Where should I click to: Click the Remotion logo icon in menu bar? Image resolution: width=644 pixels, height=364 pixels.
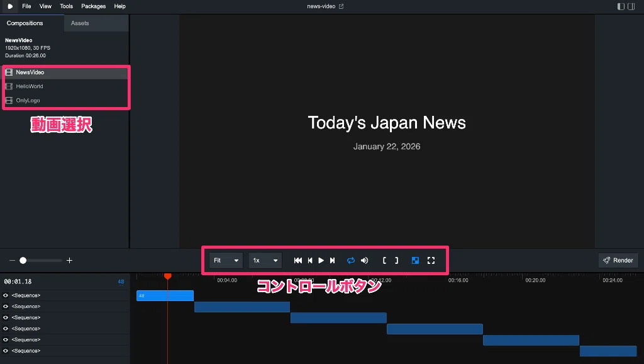click(10, 6)
